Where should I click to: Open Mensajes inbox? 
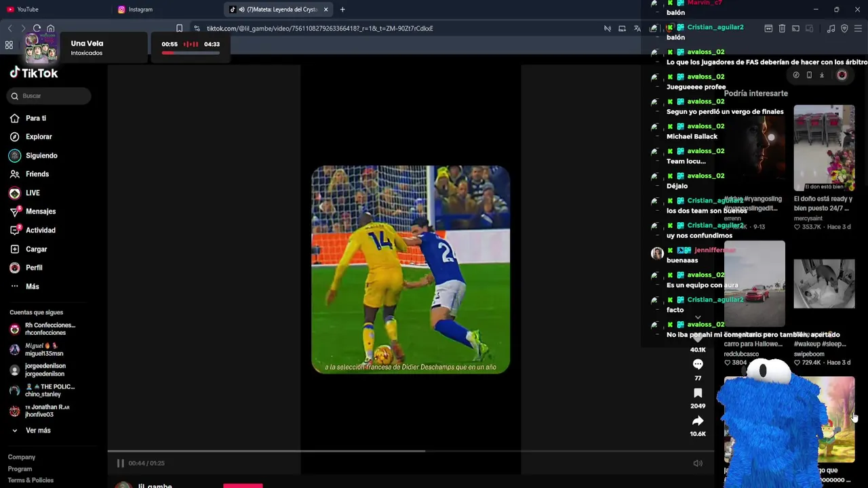41,211
